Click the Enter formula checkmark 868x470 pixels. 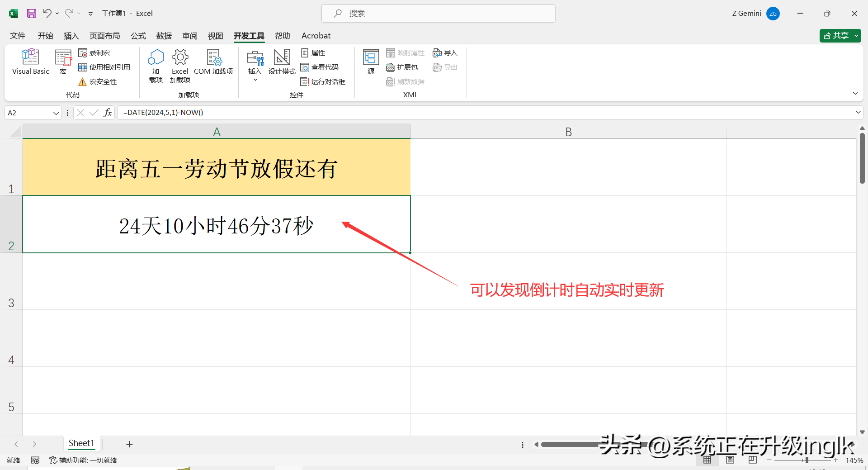[94, 113]
